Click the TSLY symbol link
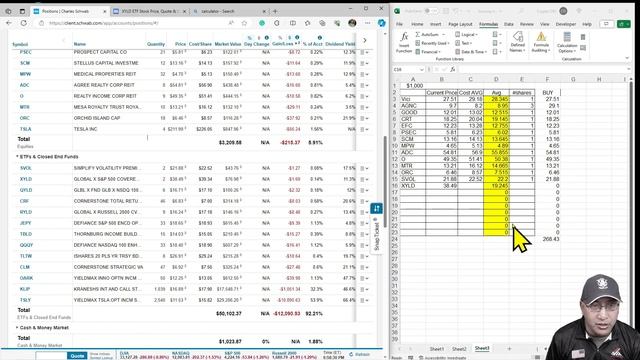The width and height of the screenshot is (640, 360). pyautogui.click(x=25, y=300)
